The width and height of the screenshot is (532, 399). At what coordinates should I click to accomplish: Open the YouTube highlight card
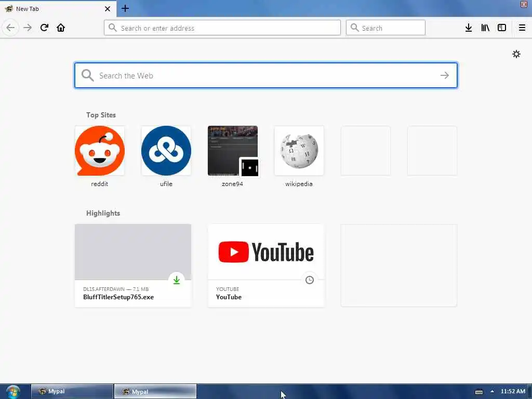point(266,265)
